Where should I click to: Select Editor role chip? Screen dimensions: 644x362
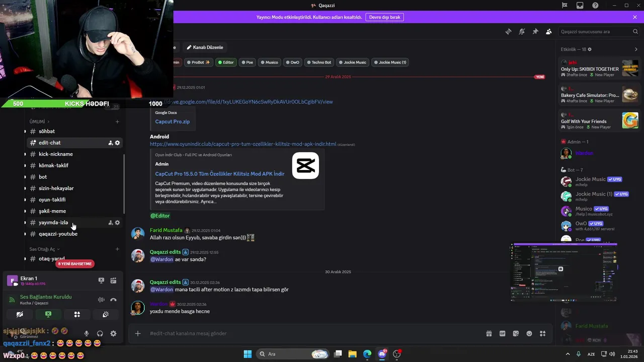click(225, 62)
